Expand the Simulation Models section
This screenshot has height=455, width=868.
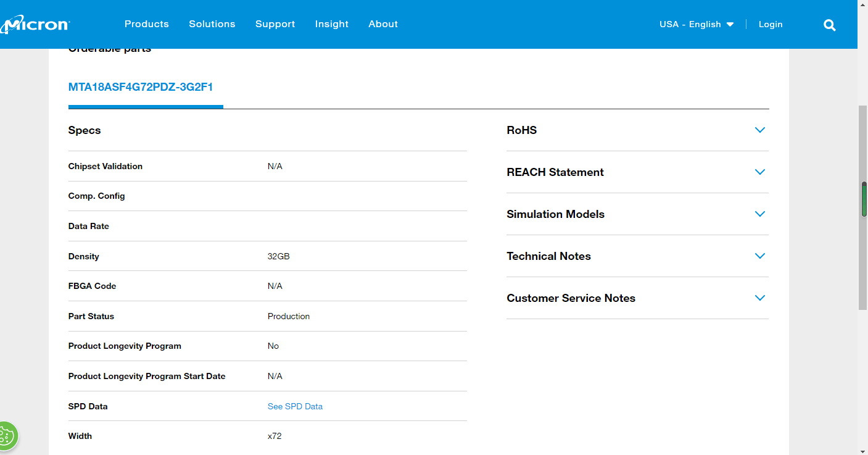(x=637, y=214)
